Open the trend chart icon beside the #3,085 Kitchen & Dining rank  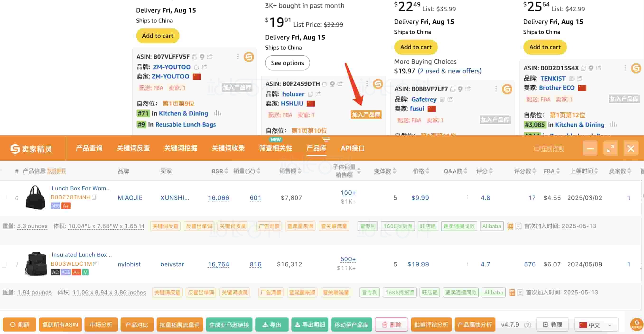point(613,125)
